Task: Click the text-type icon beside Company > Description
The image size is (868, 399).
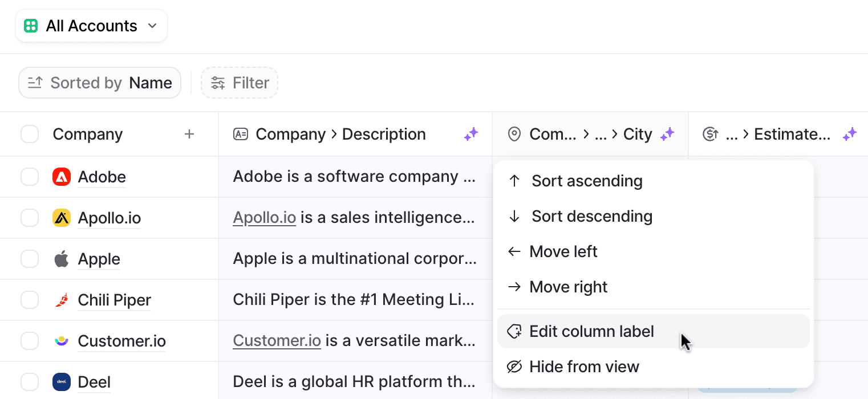Action: [241, 134]
